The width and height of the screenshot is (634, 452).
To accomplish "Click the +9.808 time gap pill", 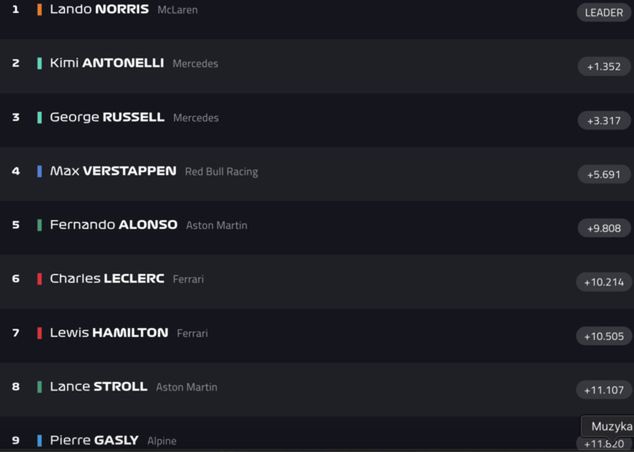I will [x=604, y=228].
